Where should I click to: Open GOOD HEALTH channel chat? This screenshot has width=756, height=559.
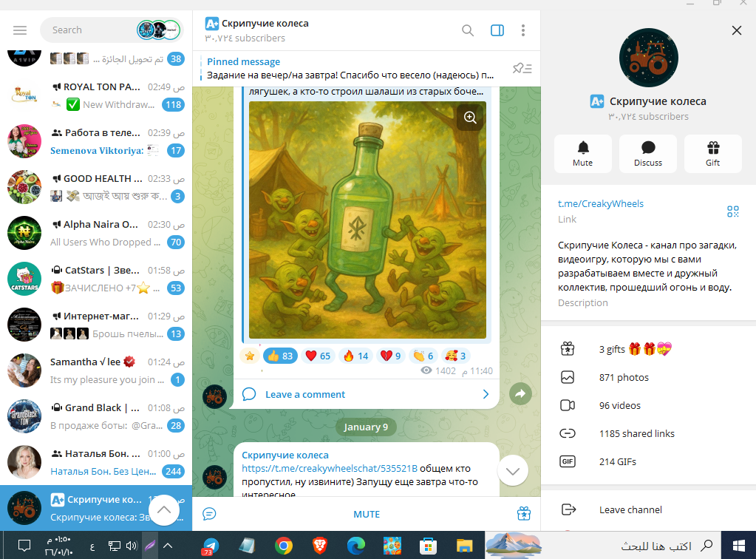[x=96, y=187]
